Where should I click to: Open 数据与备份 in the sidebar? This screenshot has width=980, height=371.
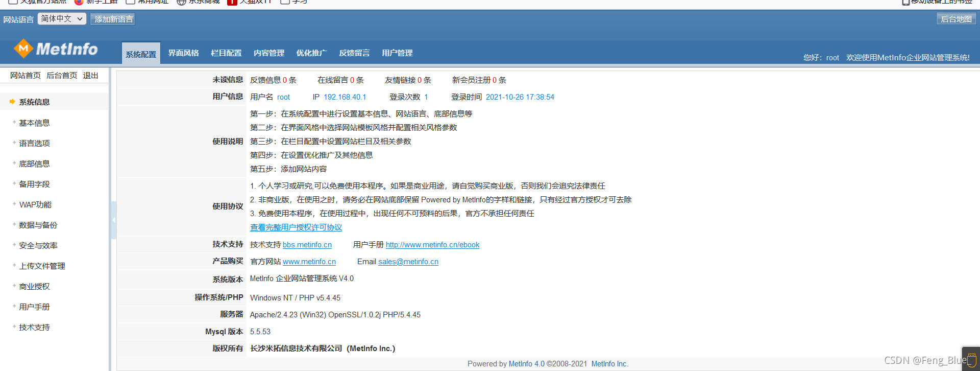(x=38, y=225)
